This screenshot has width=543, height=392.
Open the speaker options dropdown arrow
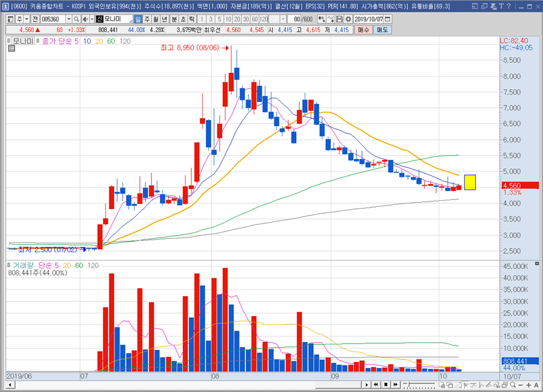pyautogui.click(x=92, y=19)
